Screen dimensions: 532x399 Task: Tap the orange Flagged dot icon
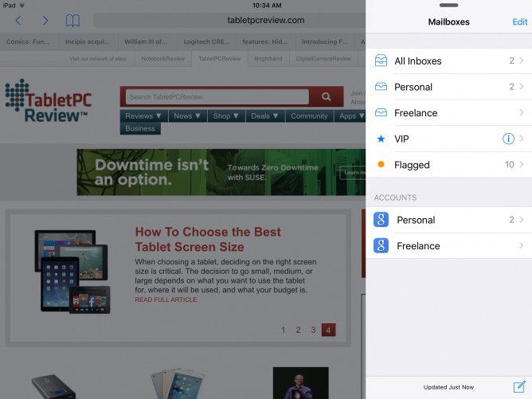[381, 164]
